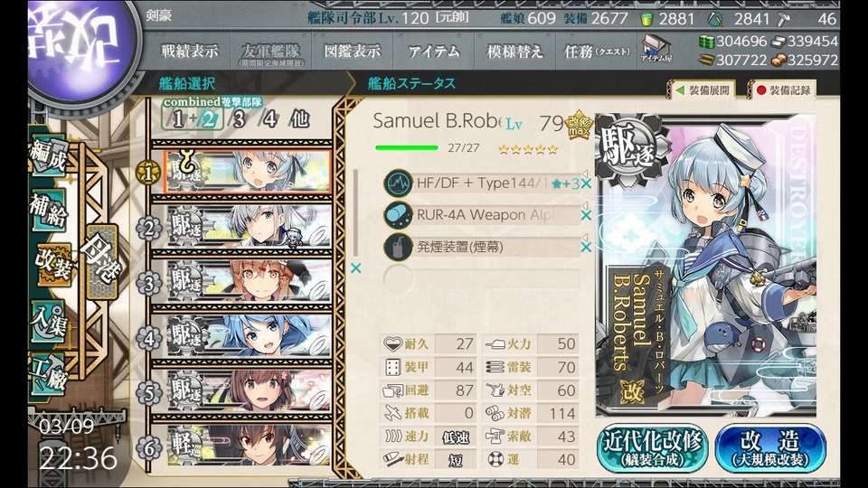Screen dimensions: 868x488
Task: Open the 入渠 docking repair side icon
Action: [49, 322]
